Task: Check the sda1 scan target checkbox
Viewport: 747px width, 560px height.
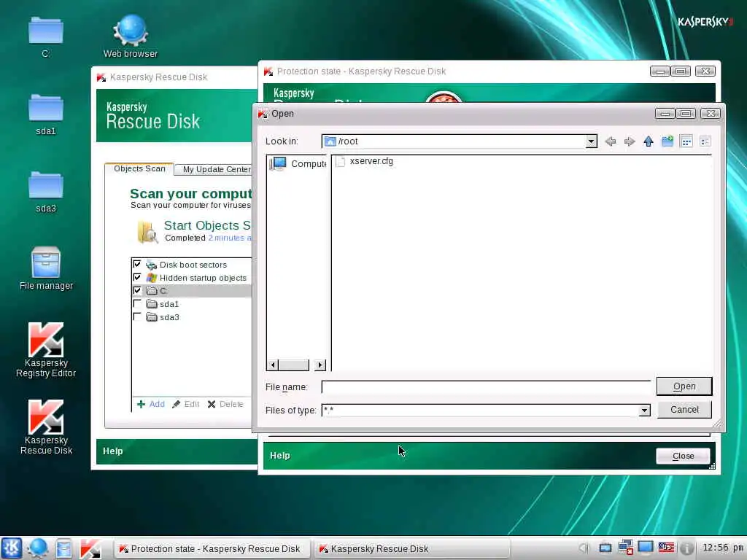Action: coord(137,303)
